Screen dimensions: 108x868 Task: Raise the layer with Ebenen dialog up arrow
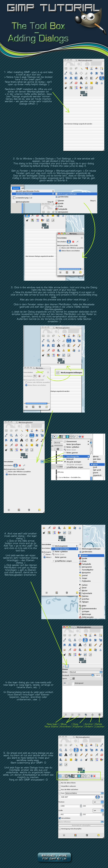tap(72, 715)
